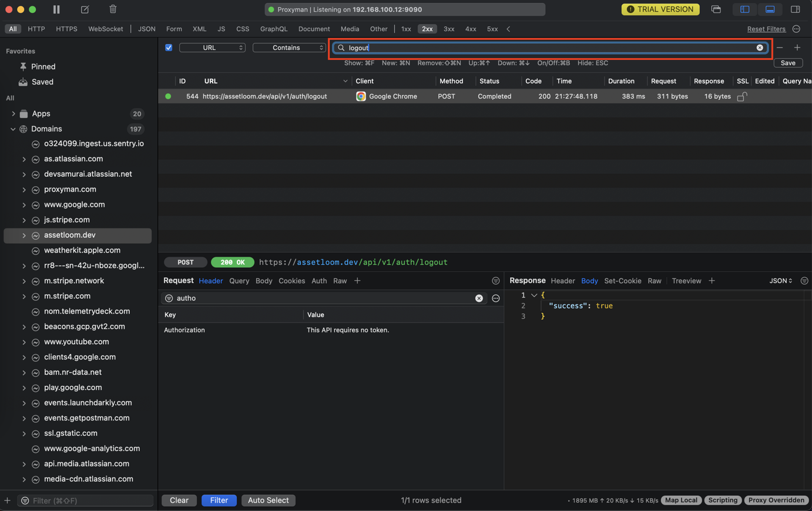
Task: Add a filter row with plus icon
Action: click(797, 48)
